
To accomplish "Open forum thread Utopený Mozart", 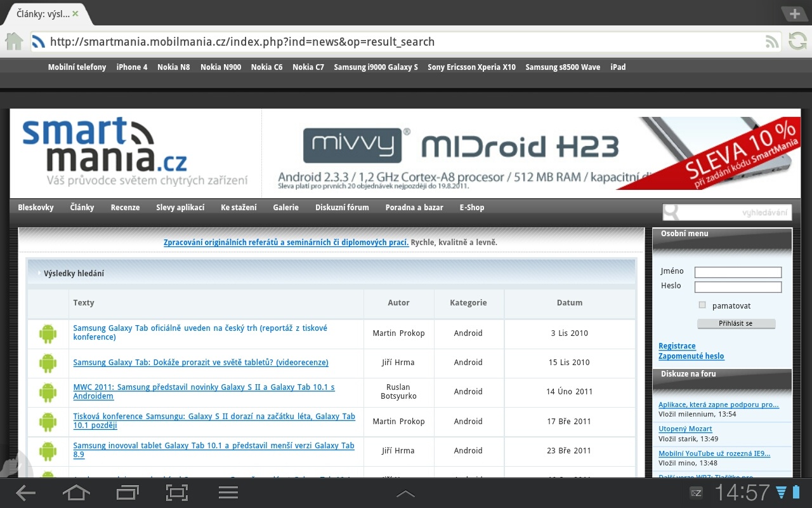I will 685,429.
